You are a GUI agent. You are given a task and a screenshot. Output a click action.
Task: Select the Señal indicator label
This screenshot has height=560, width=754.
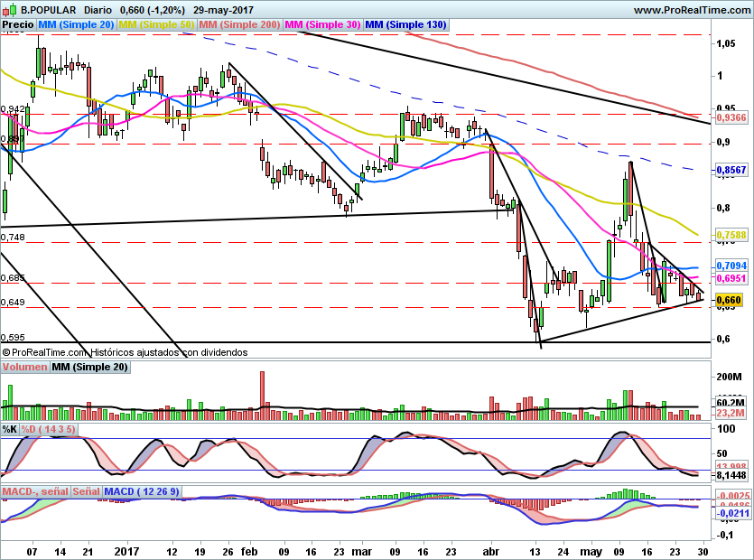(86, 491)
